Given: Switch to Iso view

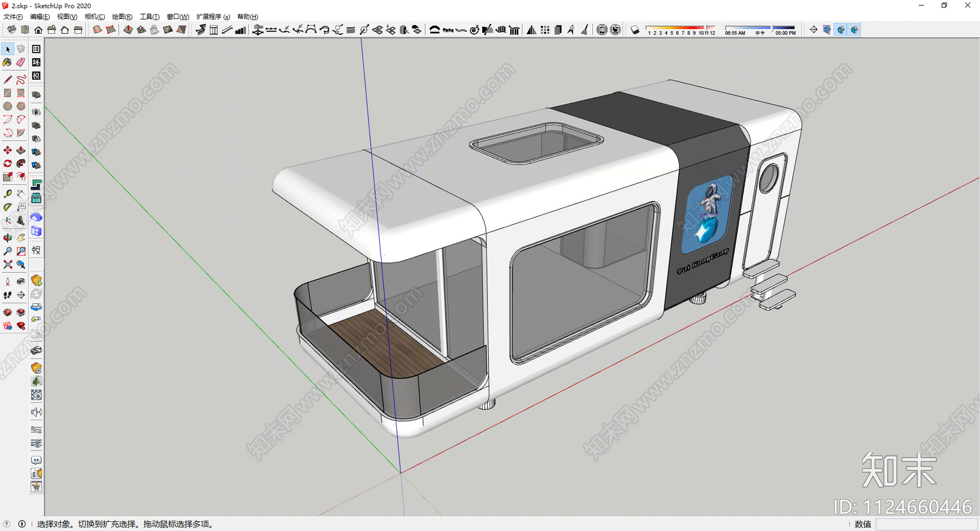Looking at the screenshot, I should (12, 29).
